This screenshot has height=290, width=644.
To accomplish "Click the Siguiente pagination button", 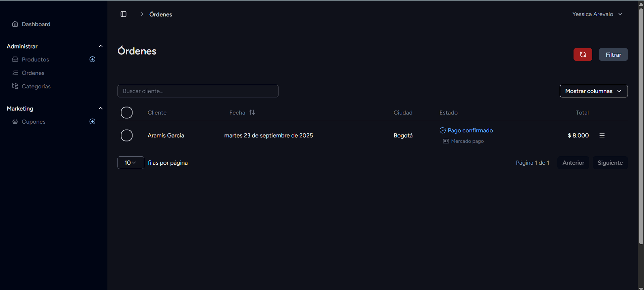I will (610, 163).
